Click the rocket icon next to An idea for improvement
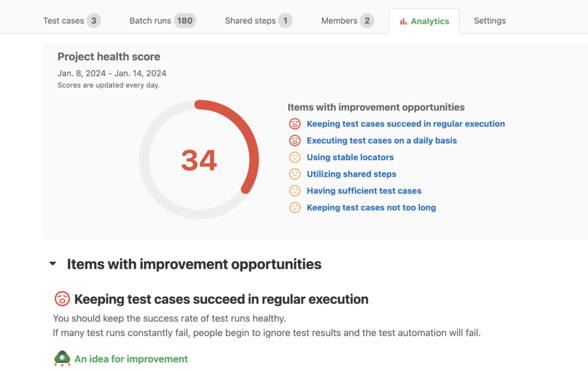 point(62,358)
